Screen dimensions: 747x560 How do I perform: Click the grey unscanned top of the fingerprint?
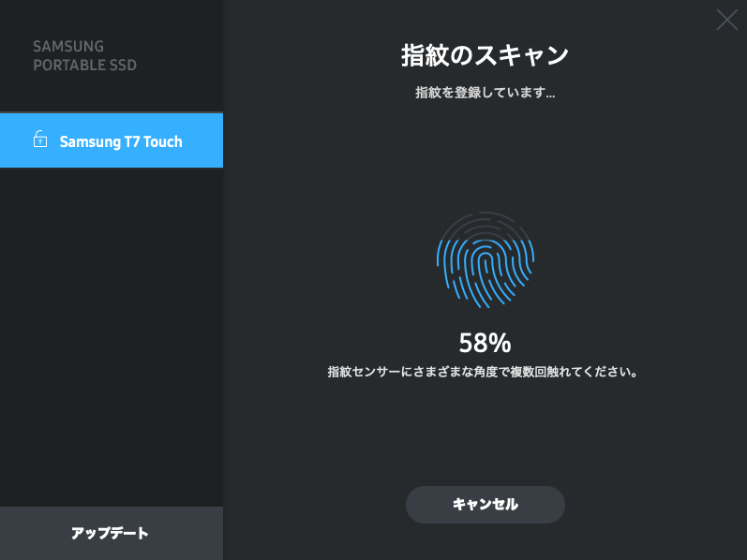click(485, 225)
